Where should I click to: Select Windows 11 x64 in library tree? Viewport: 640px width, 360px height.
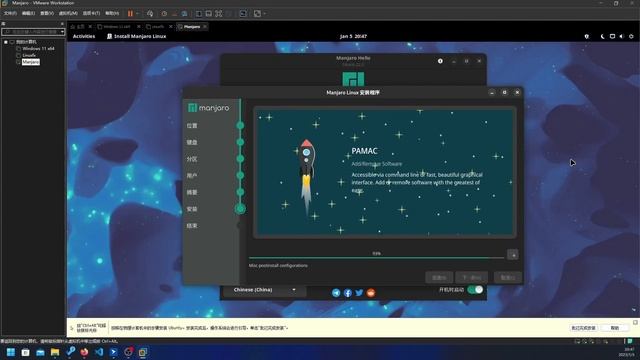(38, 48)
